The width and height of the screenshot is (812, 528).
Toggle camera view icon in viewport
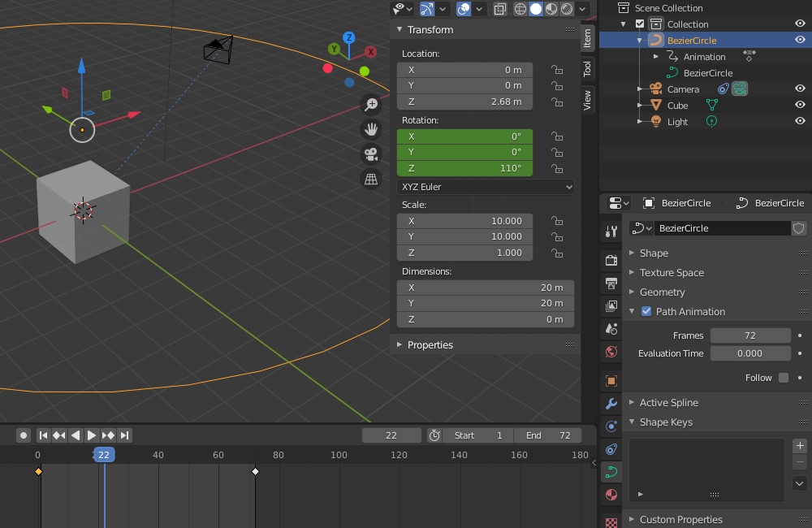tap(371, 154)
